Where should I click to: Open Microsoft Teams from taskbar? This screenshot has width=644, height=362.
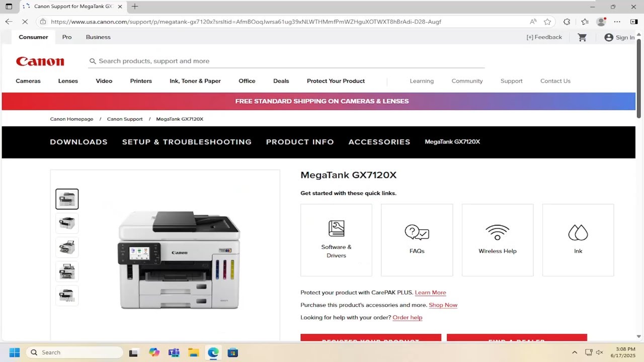click(174, 352)
